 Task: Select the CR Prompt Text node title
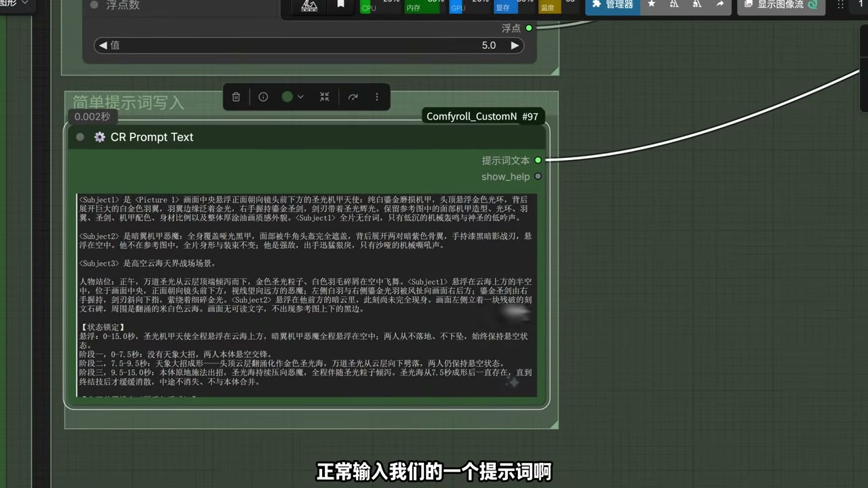click(152, 137)
